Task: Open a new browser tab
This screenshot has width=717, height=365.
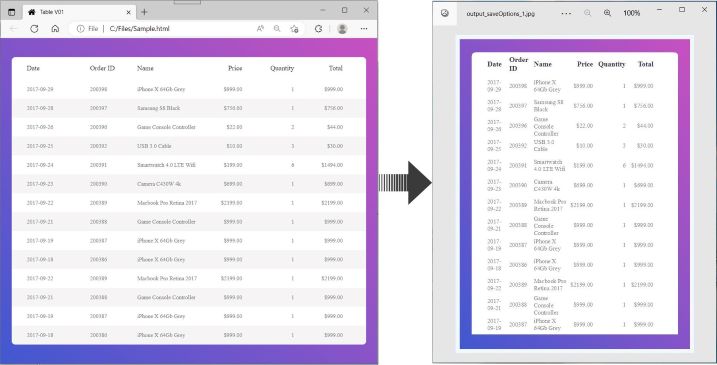Action: 144,12
